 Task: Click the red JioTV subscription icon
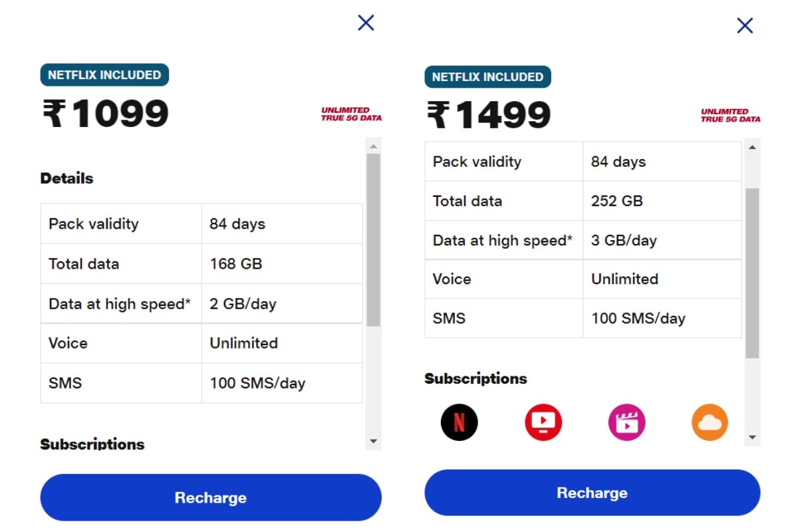pyautogui.click(x=543, y=422)
